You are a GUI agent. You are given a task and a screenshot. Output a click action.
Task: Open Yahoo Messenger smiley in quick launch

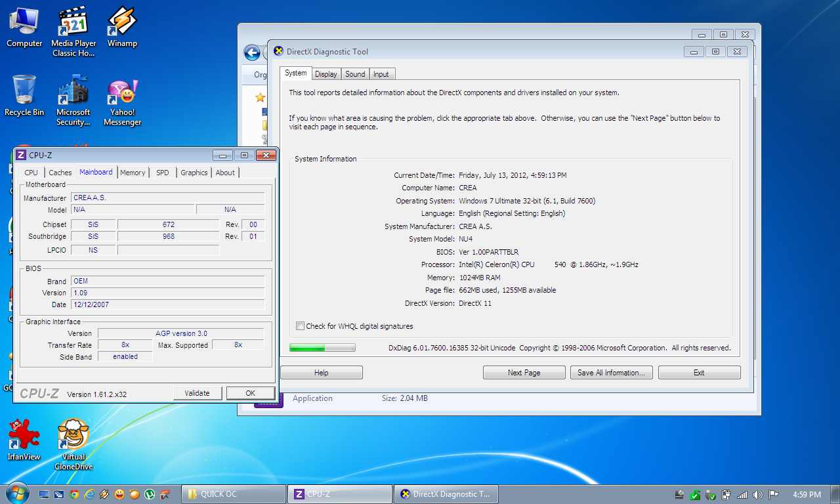tap(119, 494)
